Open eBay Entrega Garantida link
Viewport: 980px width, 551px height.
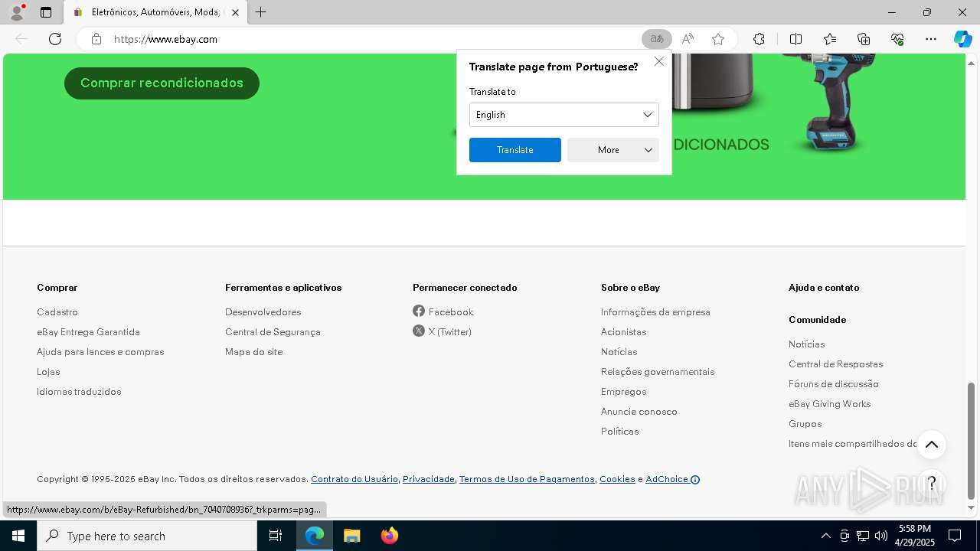(88, 331)
